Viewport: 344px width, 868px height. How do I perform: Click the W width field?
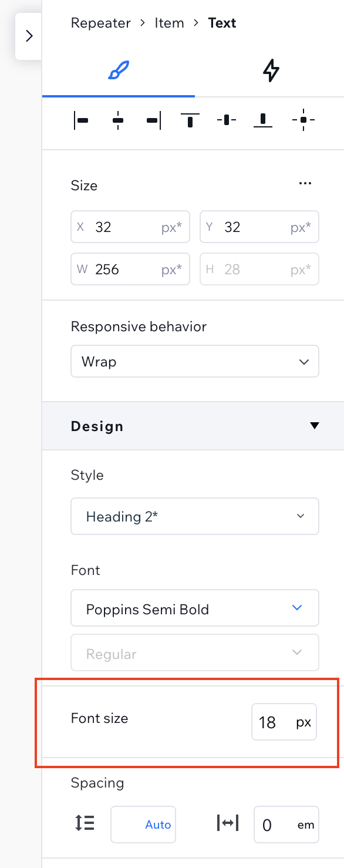(130, 269)
